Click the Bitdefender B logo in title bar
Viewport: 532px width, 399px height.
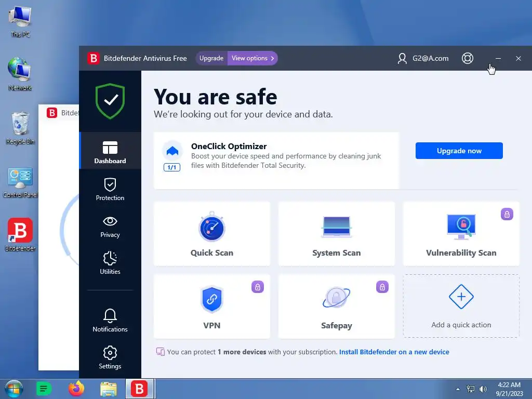click(93, 58)
